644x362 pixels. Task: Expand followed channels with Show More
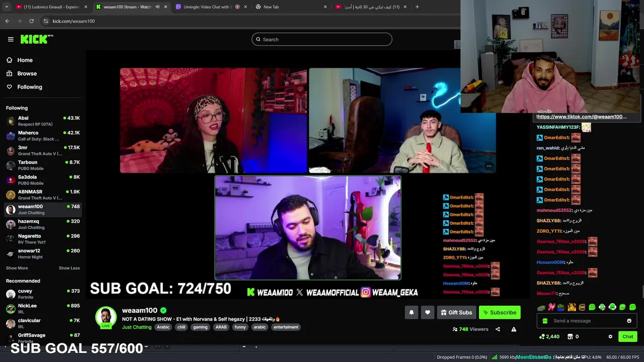point(17,268)
